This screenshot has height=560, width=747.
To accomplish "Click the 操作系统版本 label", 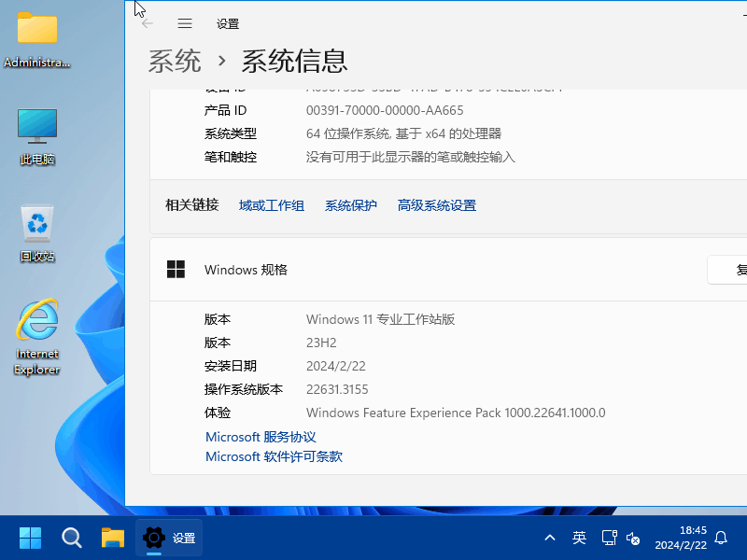I will [x=244, y=389].
